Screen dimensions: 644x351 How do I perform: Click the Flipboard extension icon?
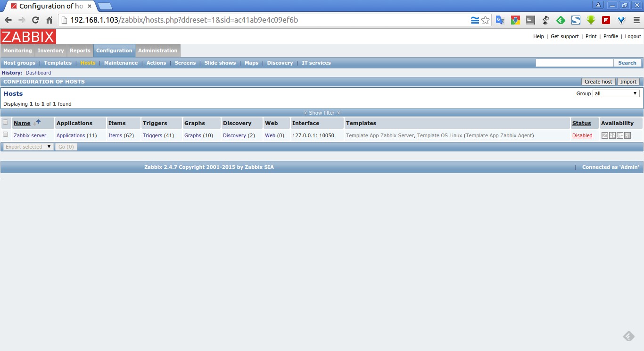[x=606, y=20]
